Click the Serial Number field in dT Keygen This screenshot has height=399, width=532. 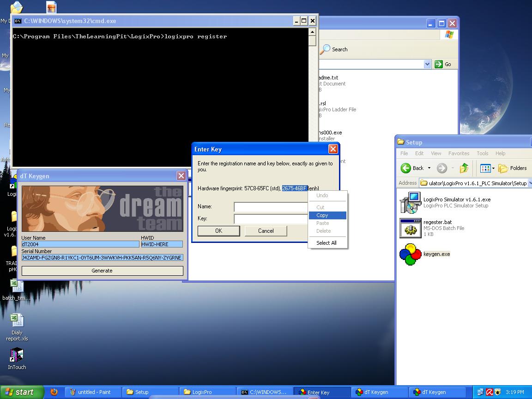point(102,258)
